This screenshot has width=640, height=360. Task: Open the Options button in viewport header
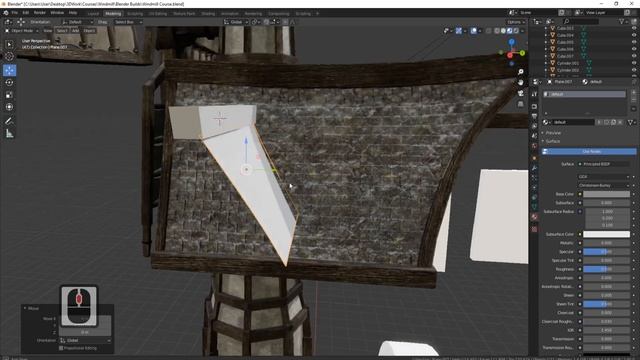point(516,22)
